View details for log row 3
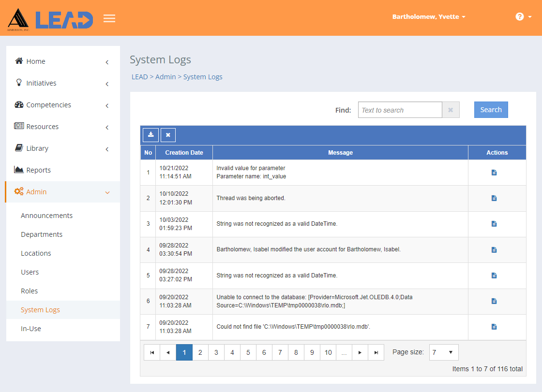 [494, 224]
